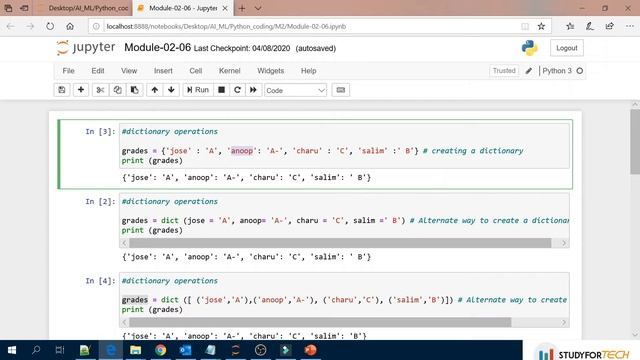640x360 pixels.
Task: Open the File menu
Action: pos(68,71)
